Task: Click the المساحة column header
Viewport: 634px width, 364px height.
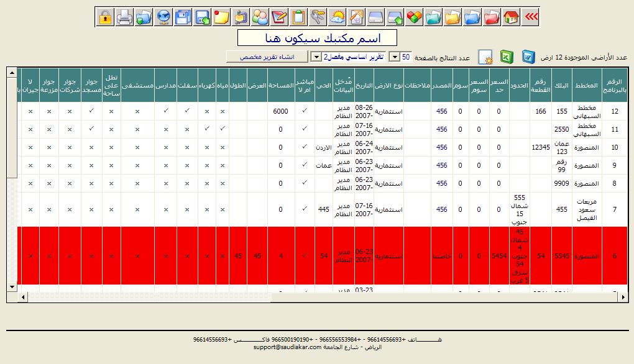Action: pos(281,85)
